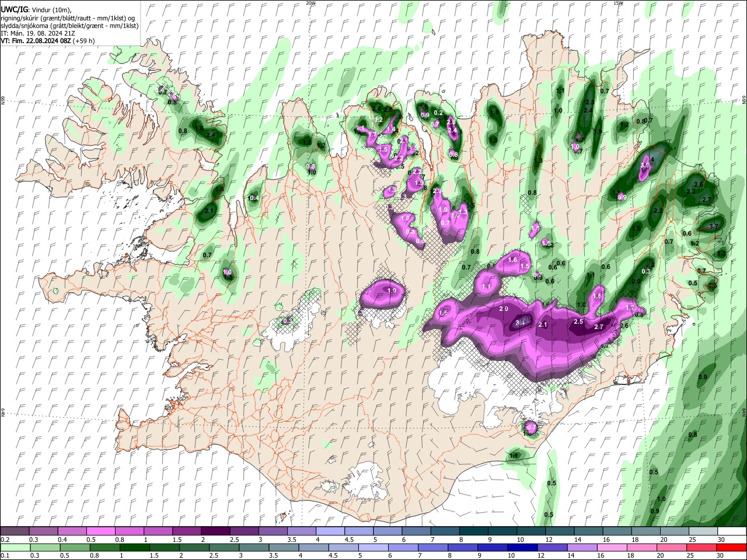Viewport: 747px width, 560px height.
Task: Click the top-row legend swatch labeled 10
Action: 531,531
